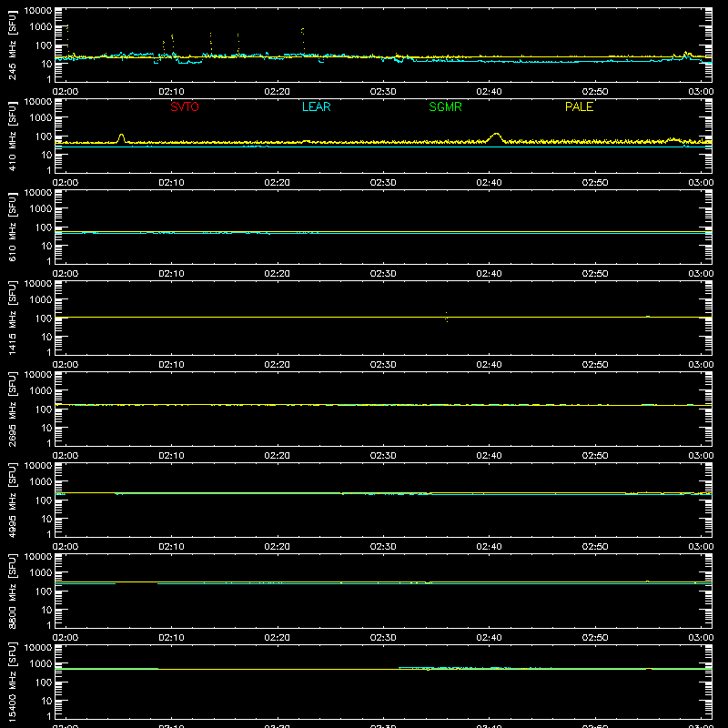Image resolution: width=728 pixels, height=728 pixels.
Task: Select the 610 MHz [SFU] axis title
Action: pyautogui.click(x=12, y=227)
